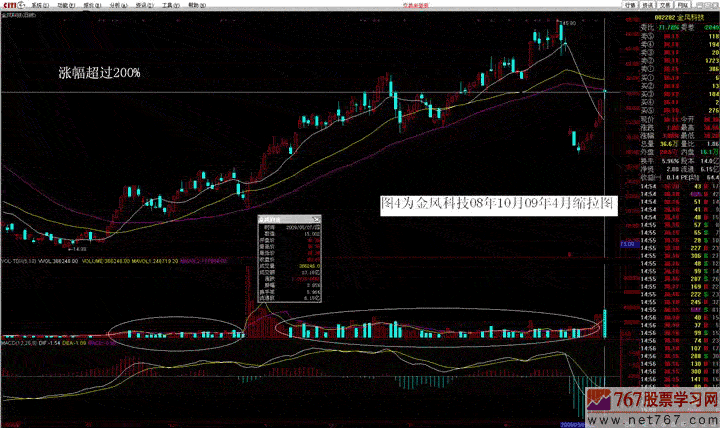Viewport: 720px width, 428px height.
Task: Open the 报价 (Quotes) menu
Action: (x=92, y=6)
